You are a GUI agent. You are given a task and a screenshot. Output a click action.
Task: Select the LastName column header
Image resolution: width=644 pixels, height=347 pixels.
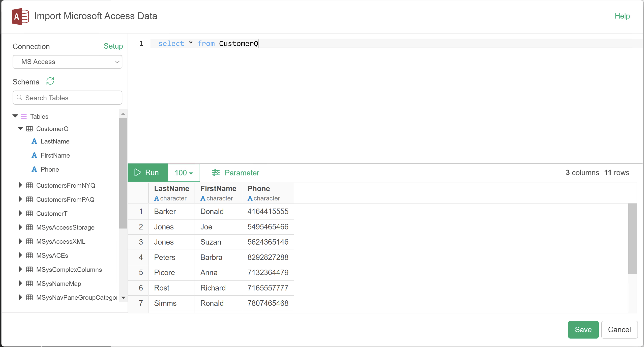(x=171, y=193)
